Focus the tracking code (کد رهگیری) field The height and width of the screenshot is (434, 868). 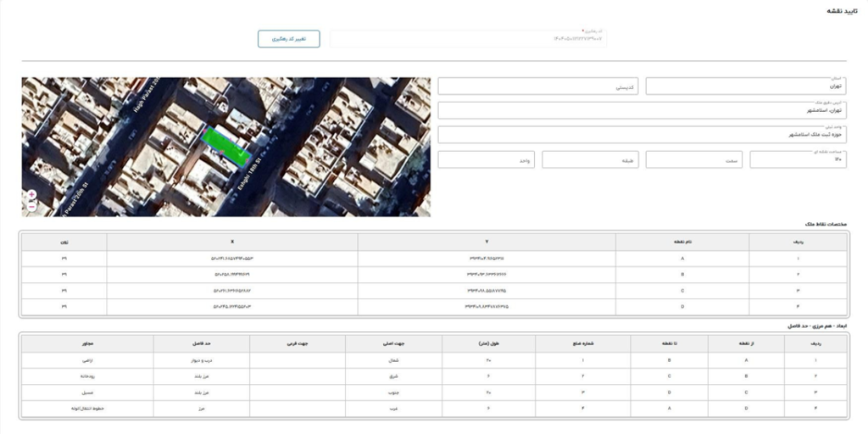(468, 39)
